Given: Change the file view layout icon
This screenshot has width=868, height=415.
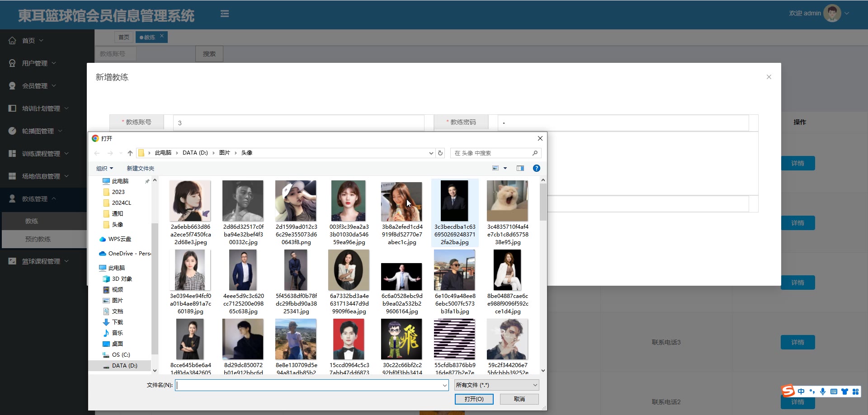Looking at the screenshot, I should 495,168.
